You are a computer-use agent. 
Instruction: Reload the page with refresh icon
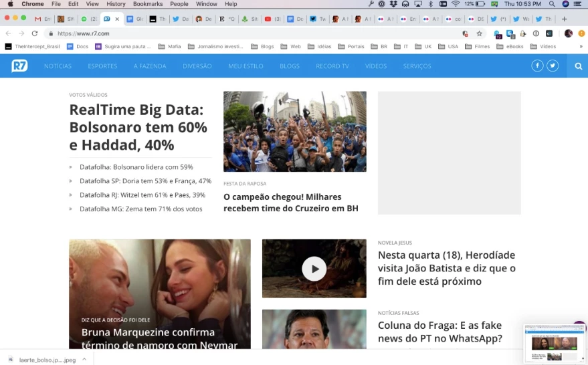tap(35, 33)
